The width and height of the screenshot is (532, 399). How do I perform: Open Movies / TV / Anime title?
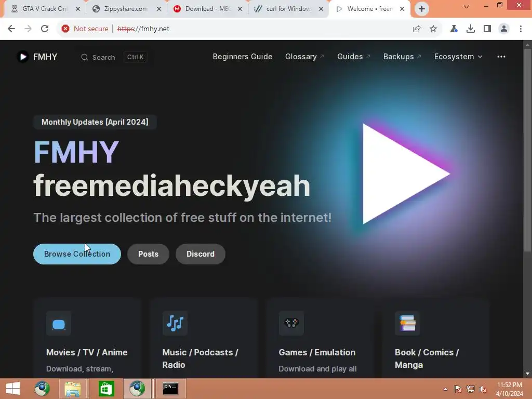point(87,353)
